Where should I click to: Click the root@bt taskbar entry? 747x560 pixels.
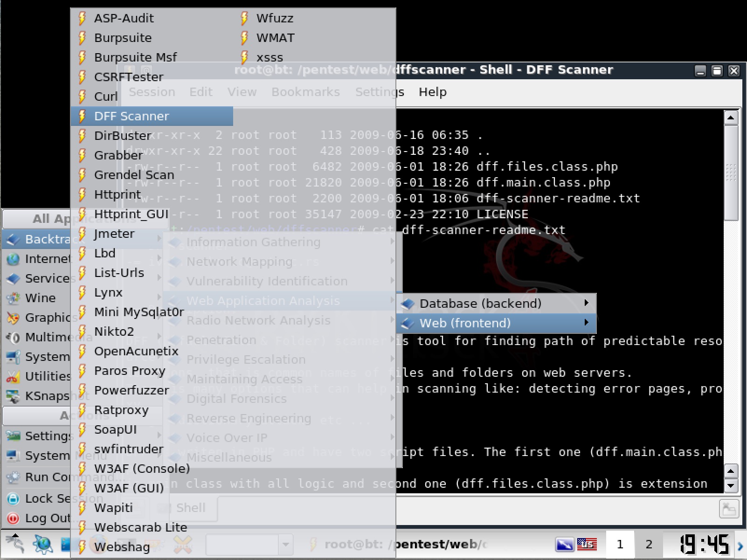399,544
